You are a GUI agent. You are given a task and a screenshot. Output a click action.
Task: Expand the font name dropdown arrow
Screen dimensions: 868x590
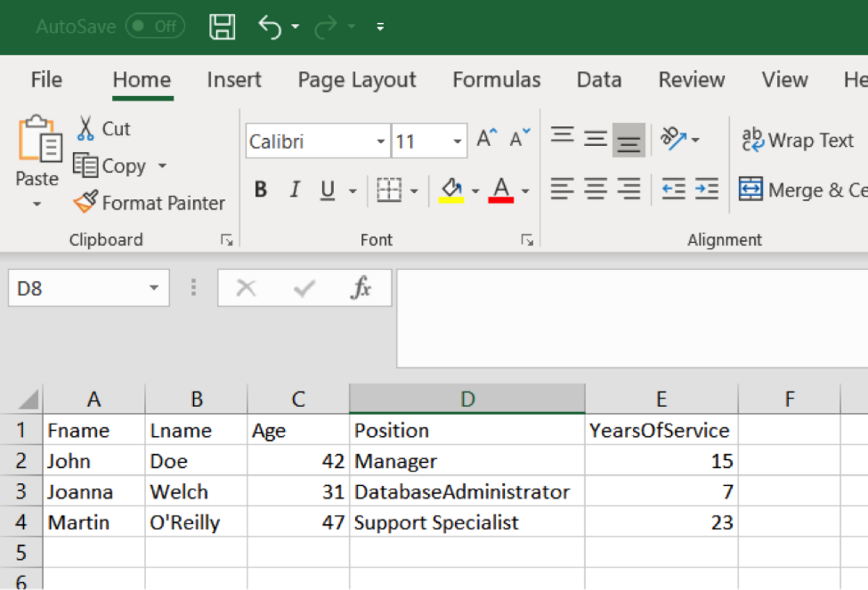pos(381,142)
